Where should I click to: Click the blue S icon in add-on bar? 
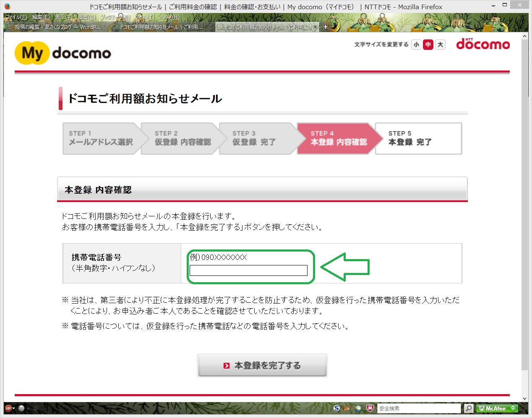pos(336,408)
